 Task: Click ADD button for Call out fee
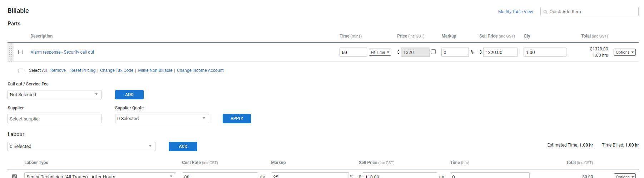click(x=129, y=95)
